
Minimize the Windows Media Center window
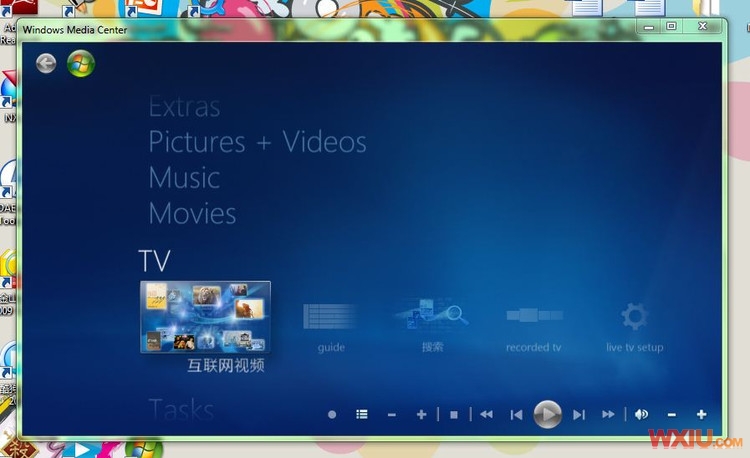pyautogui.click(x=649, y=27)
